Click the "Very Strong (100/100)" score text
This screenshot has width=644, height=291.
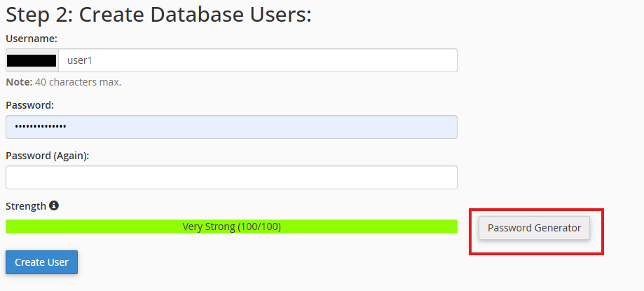pos(232,226)
